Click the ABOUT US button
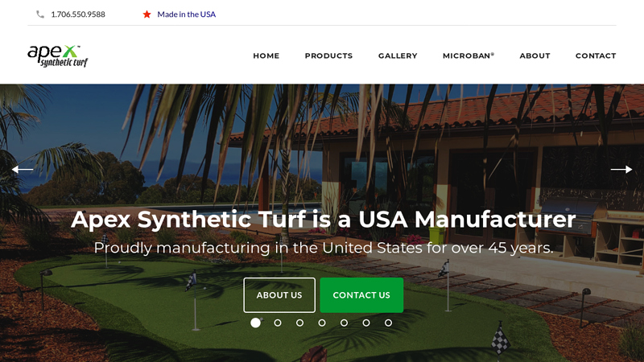 click(x=279, y=295)
